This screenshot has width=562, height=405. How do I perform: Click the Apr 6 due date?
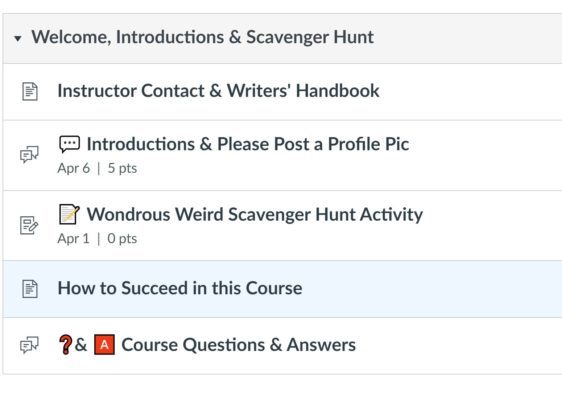click(73, 168)
